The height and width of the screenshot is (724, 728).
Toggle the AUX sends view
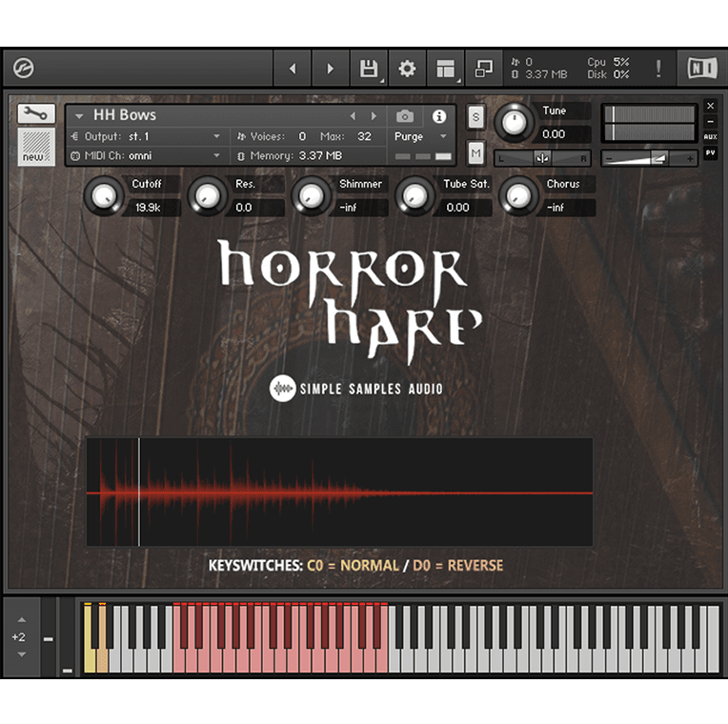coord(710,137)
